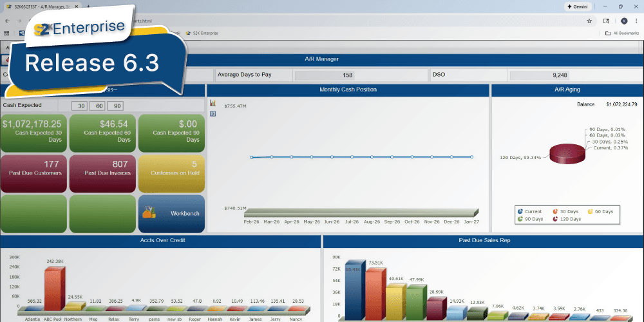Click the export/download icon below the chart icon

pos(213,114)
